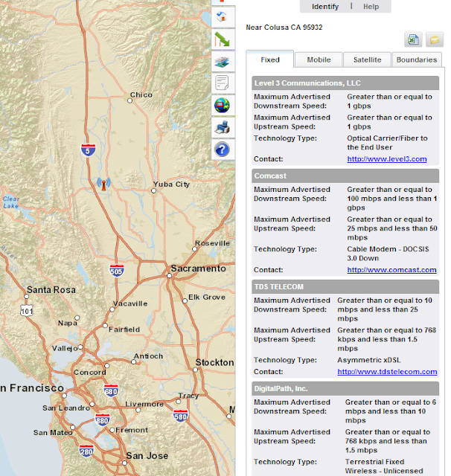Print the map with printer icon
This screenshot has height=476, width=451.
pyautogui.click(x=223, y=127)
